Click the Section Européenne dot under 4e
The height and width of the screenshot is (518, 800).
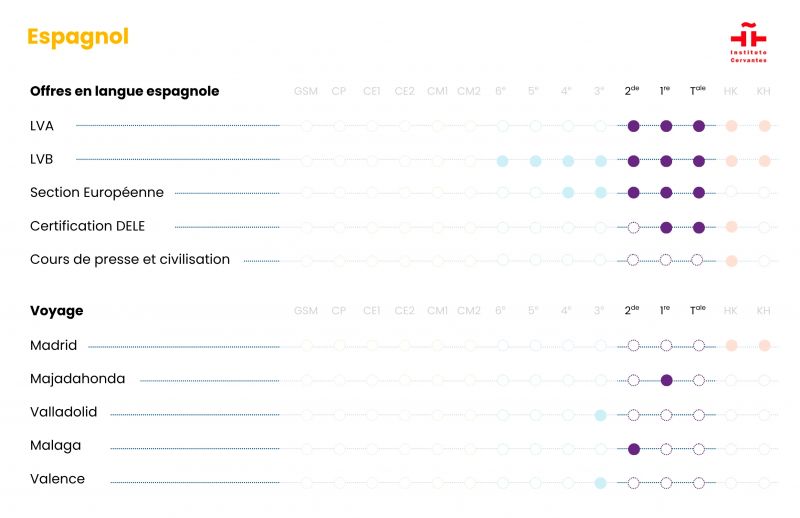568,193
